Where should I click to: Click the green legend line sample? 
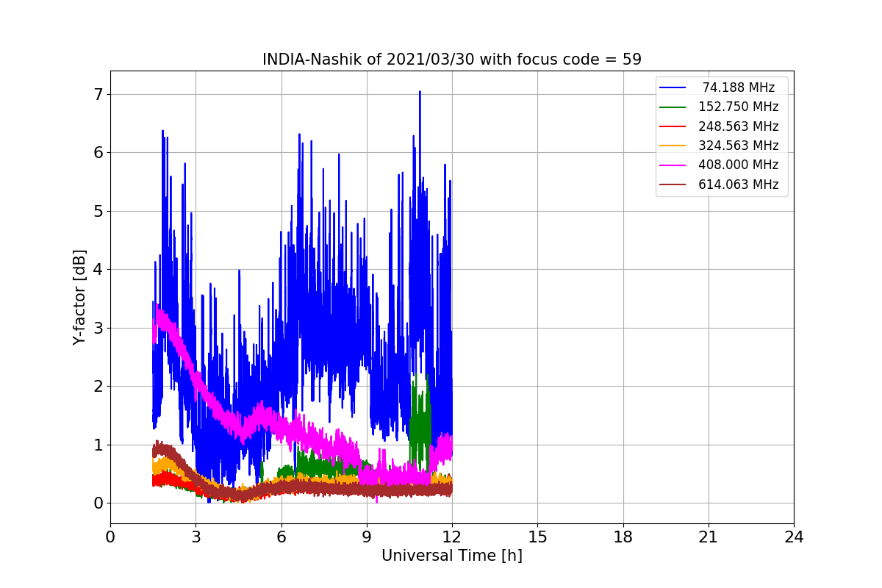pyautogui.click(x=673, y=107)
